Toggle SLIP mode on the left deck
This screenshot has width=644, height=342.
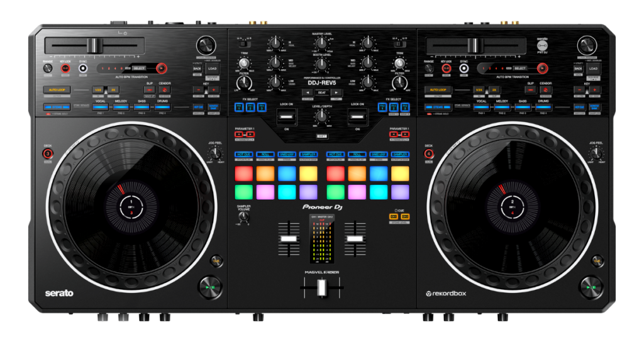tap(149, 89)
